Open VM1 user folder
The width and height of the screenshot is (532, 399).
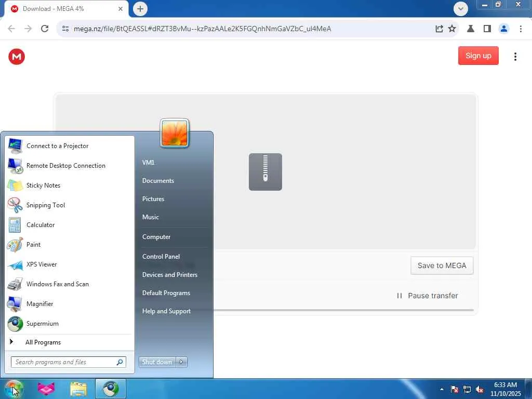point(148,163)
